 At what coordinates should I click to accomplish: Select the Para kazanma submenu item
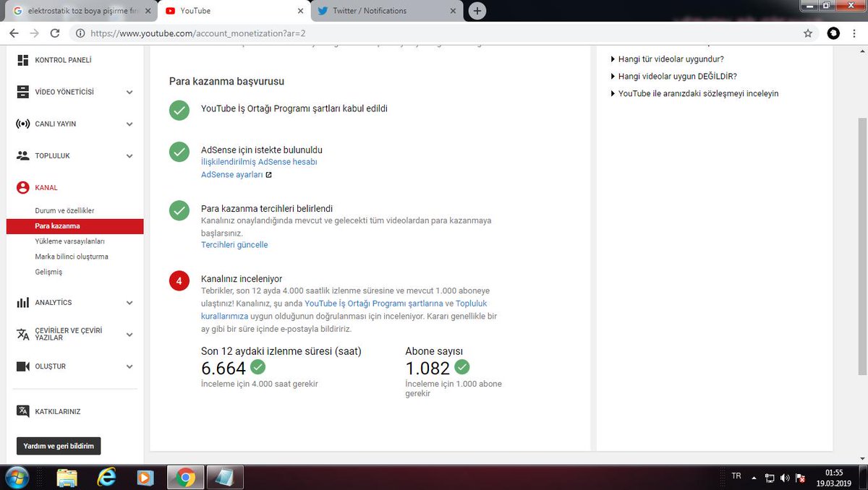coord(75,226)
